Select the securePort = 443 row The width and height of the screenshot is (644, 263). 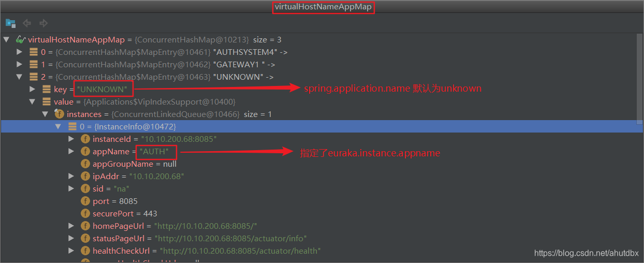pos(125,213)
